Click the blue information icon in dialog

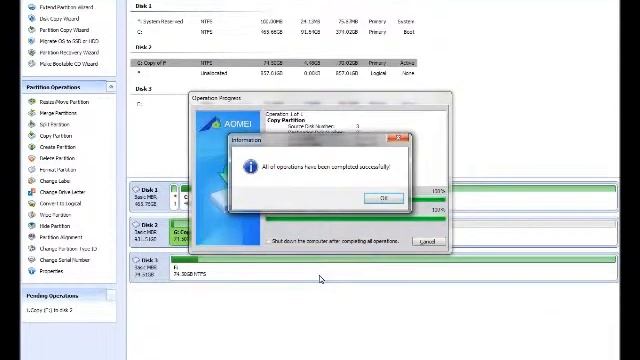tap(250, 167)
